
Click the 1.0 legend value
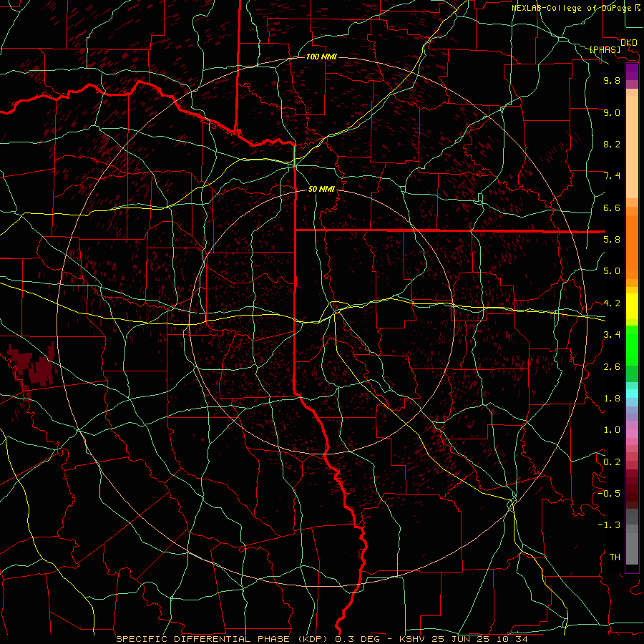[612, 430]
